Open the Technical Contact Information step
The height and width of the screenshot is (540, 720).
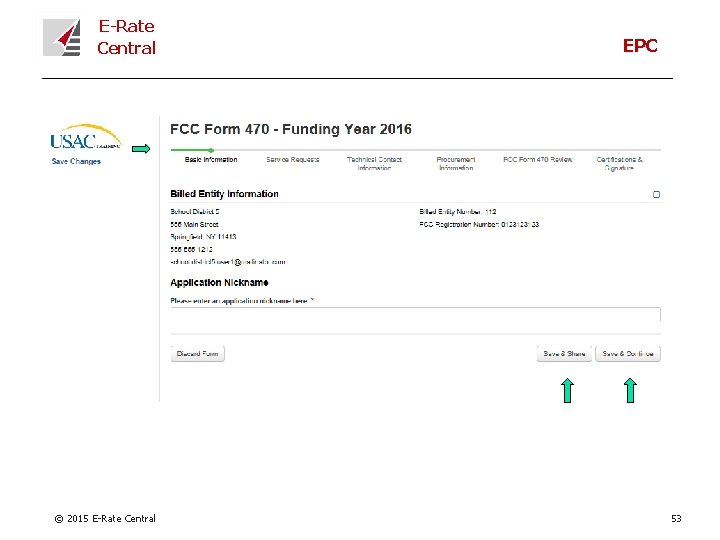374,163
